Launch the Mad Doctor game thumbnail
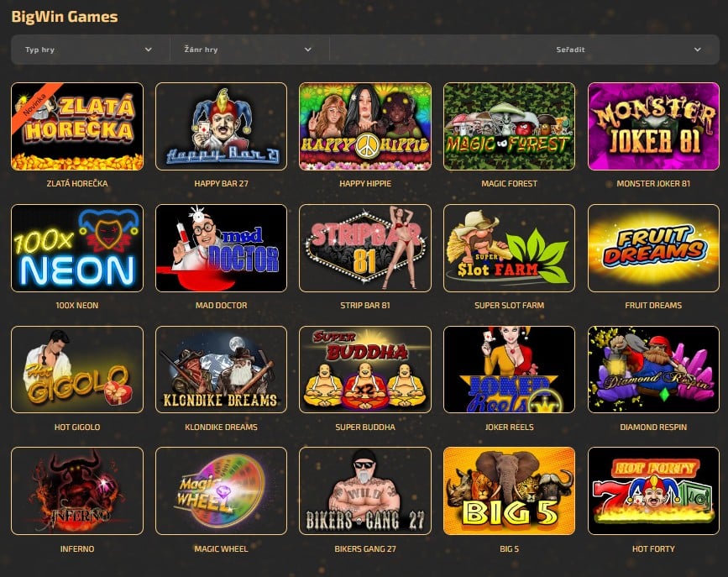 coord(221,248)
